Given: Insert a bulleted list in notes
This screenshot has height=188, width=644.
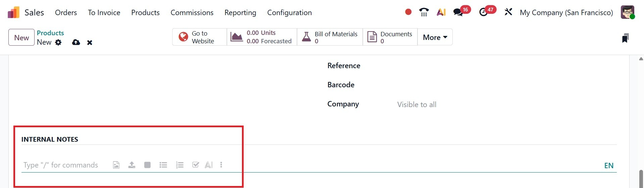Looking at the screenshot, I should click(163, 165).
